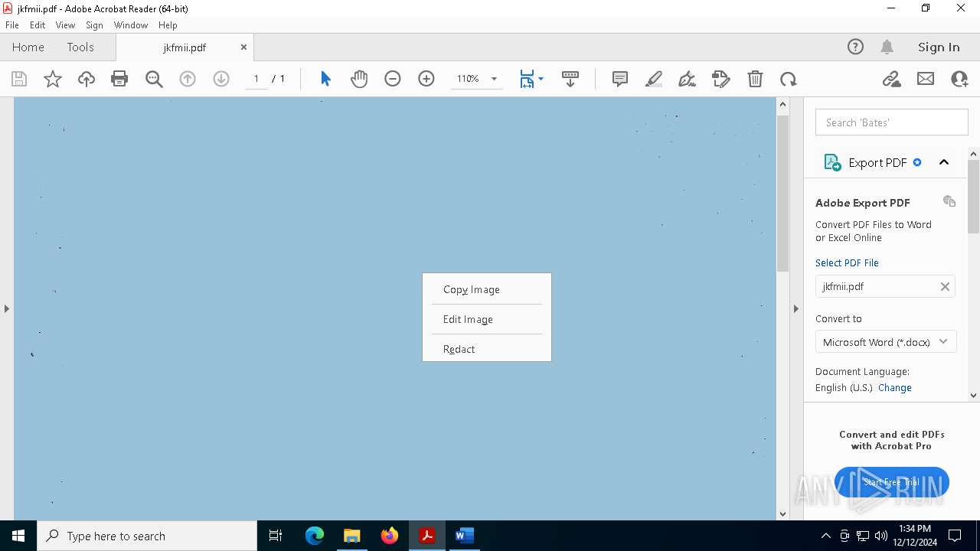Click the Save file icon
Image resolution: width=980 pixels, height=551 pixels.
19,79
